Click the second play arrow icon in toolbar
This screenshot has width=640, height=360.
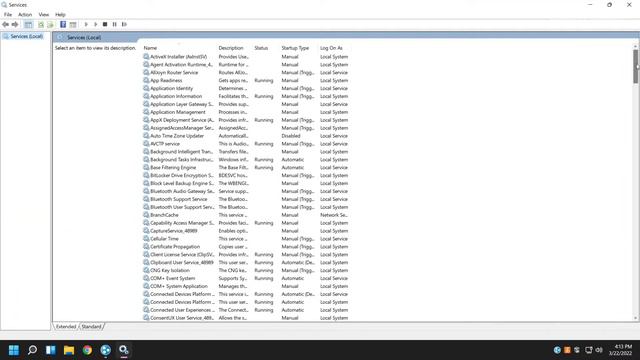coord(96,24)
